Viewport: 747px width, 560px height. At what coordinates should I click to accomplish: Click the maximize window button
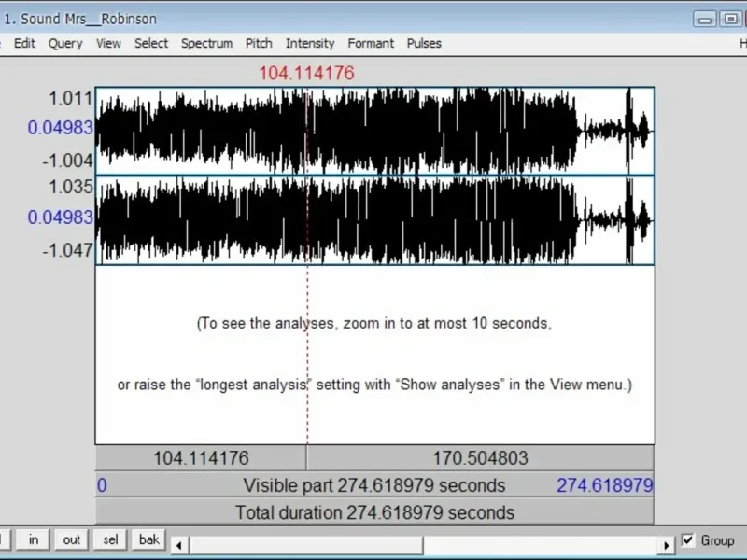730,20
